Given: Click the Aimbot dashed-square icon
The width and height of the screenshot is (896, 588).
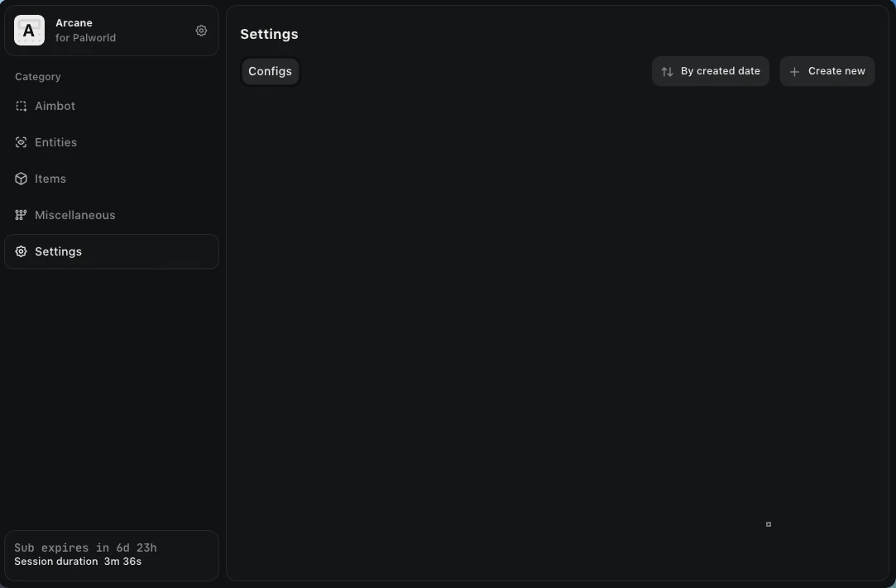Looking at the screenshot, I should (x=22, y=107).
